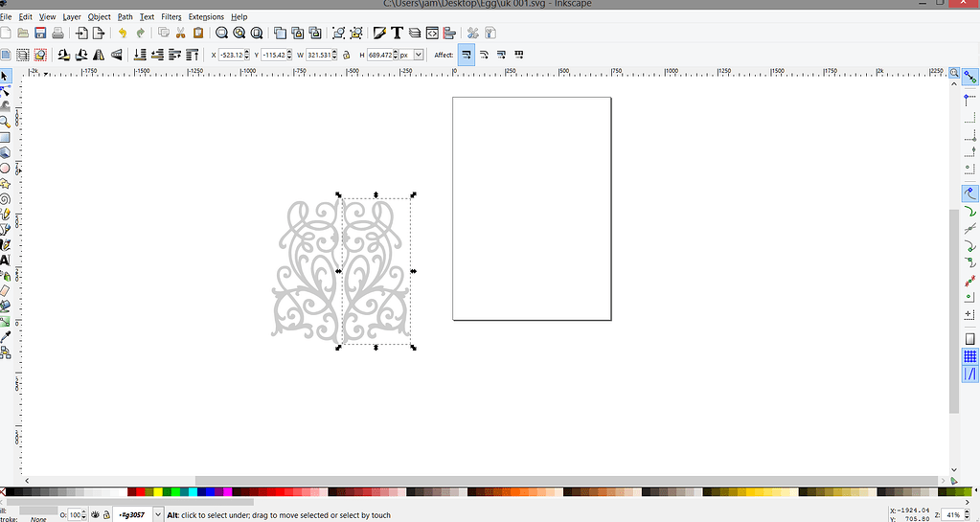Lower selection to bottom
The width and height of the screenshot is (980, 522).
[140, 55]
